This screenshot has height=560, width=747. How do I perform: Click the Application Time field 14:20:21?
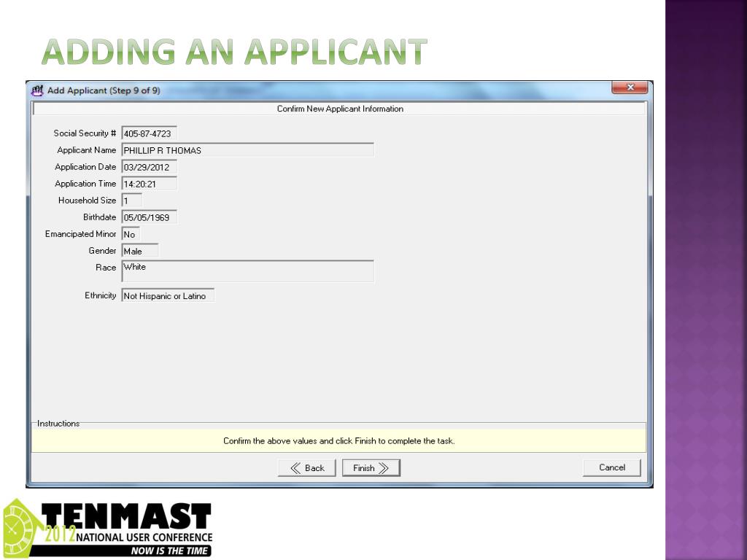(149, 184)
